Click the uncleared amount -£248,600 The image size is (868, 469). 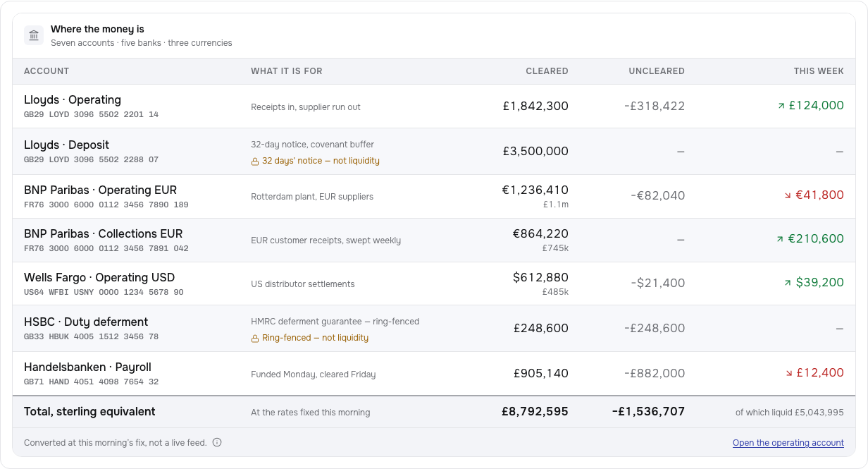pos(655,329)
